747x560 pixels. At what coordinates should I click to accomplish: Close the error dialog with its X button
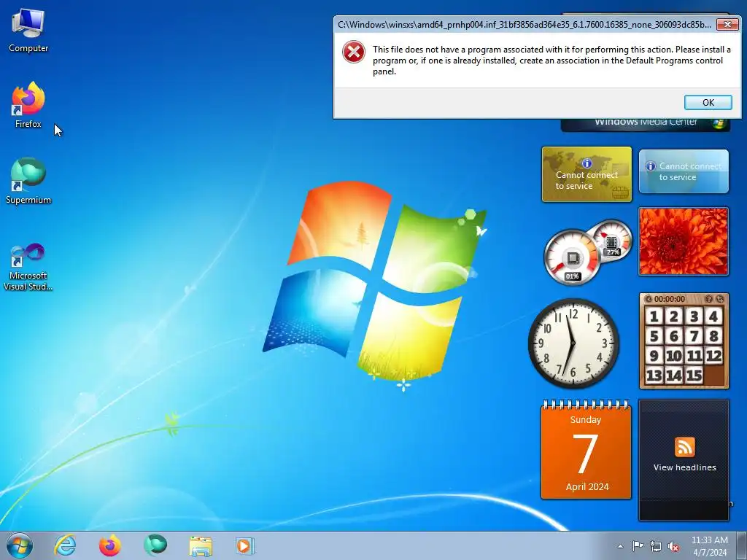coord(727,24)
